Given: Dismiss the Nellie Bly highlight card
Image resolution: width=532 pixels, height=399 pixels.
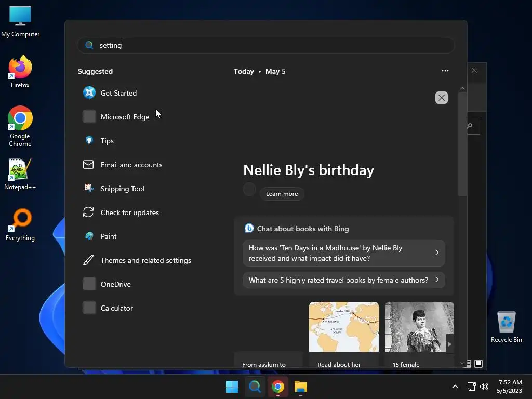Looking at the screenshot, I should 442,98.
